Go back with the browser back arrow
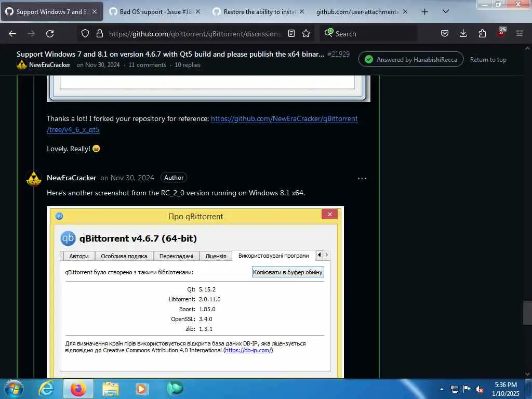The width and height of the screenshot is (532, 399). pyautogui.click(x=12, y=34)
